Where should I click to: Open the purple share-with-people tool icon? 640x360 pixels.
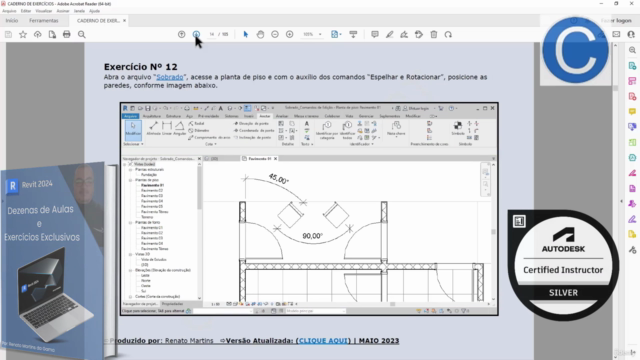pos(632,204)
